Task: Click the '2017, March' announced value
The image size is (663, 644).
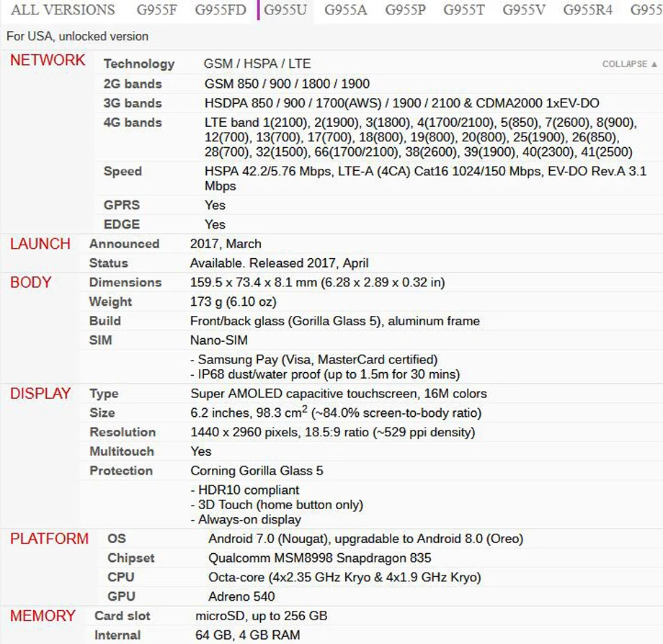Action: [x=226, y=244]
